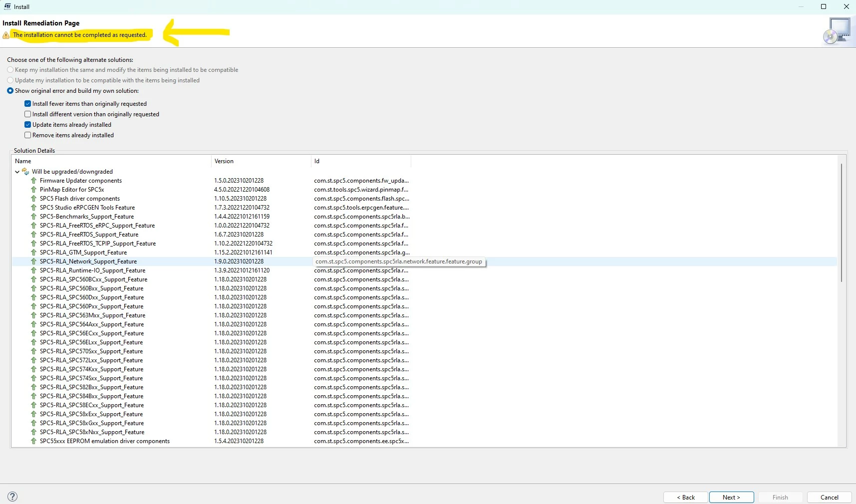Toggle 'Update items already installed' checkbox

(x=28, y=125)
